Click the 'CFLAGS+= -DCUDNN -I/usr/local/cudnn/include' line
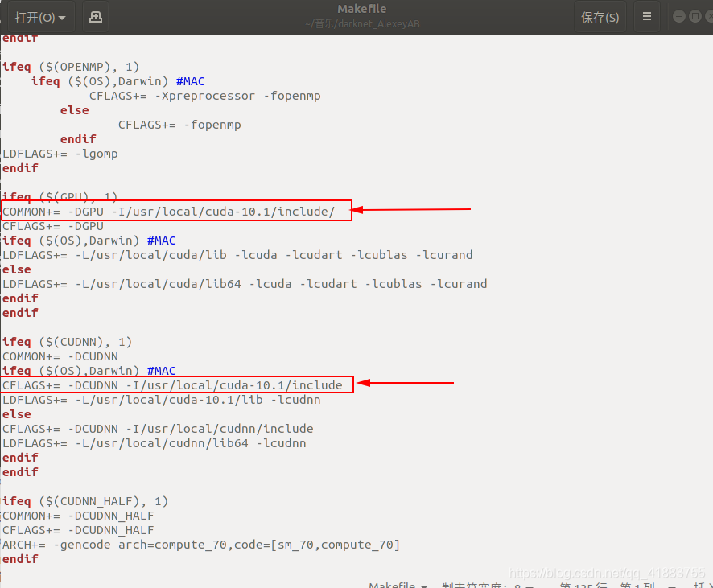This screenshot has height=588, width=713. [158, 429]
